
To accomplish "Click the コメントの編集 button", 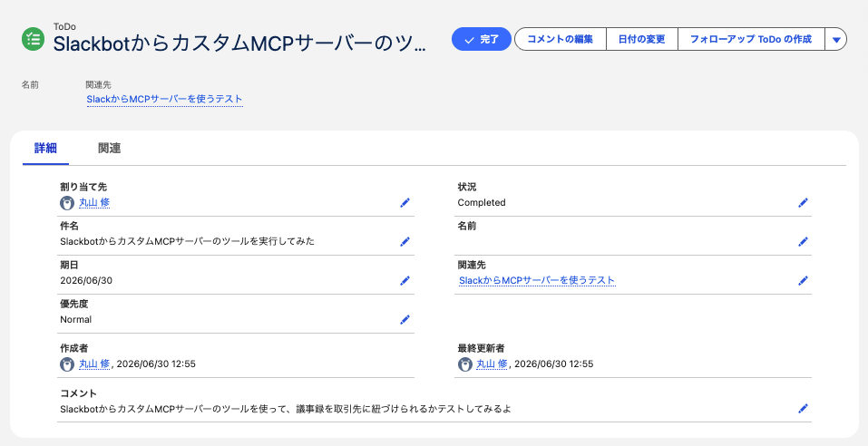I will (561, 39).
